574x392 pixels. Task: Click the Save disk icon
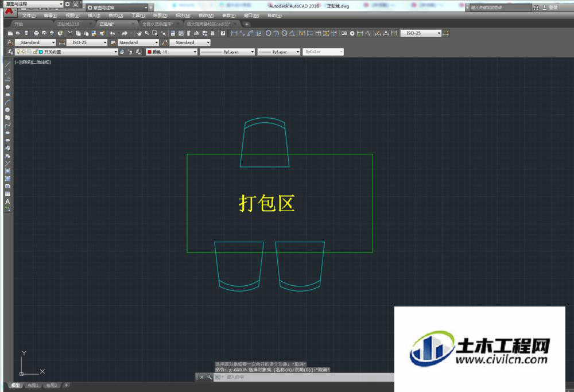click(x=26, y=33)
